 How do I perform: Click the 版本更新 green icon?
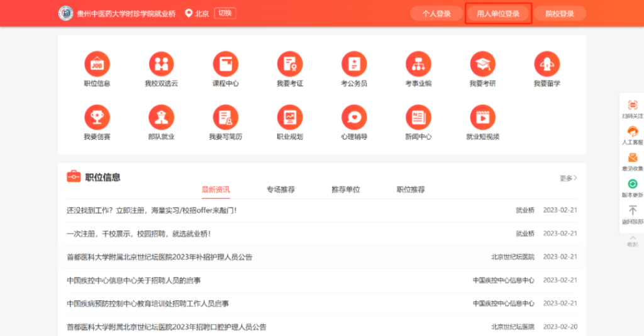point(633,184)
